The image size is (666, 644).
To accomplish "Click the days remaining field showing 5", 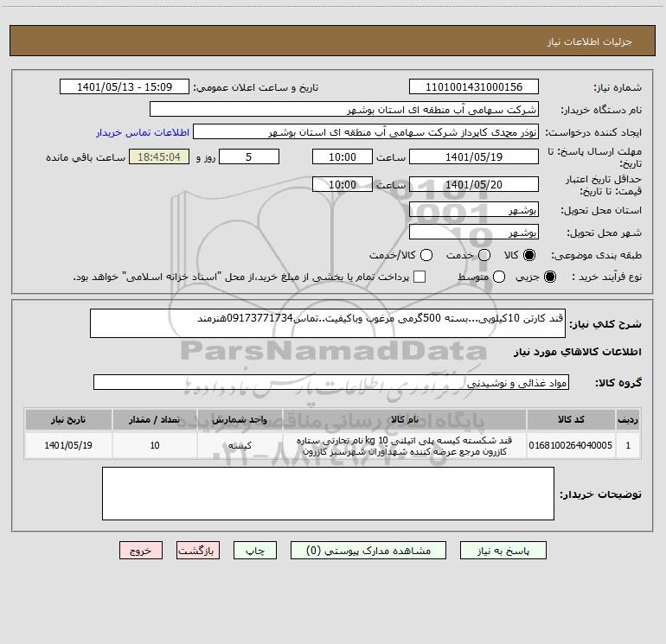I will (249, 157).
